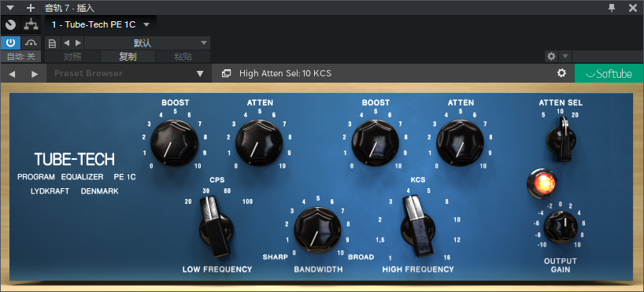The image size is (644, 292).
Task: Click the TUBE-TECH logo text
Action: (75, 159)
